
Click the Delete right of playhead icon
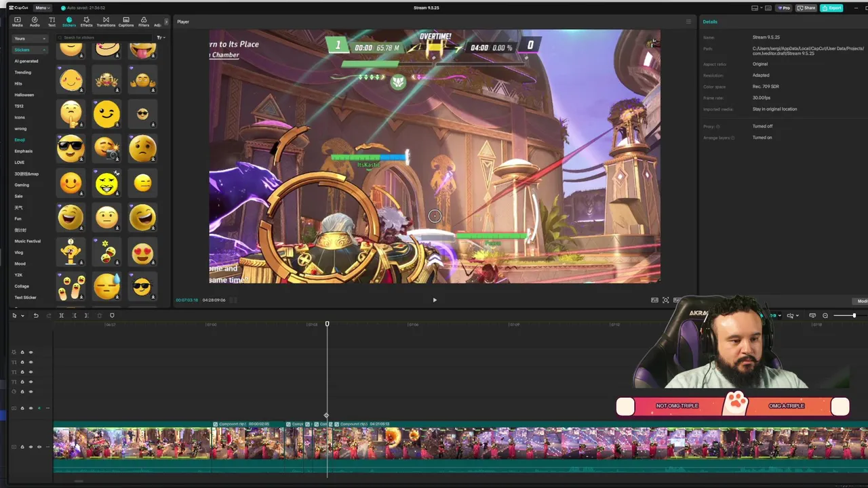(x=86, y=315)
